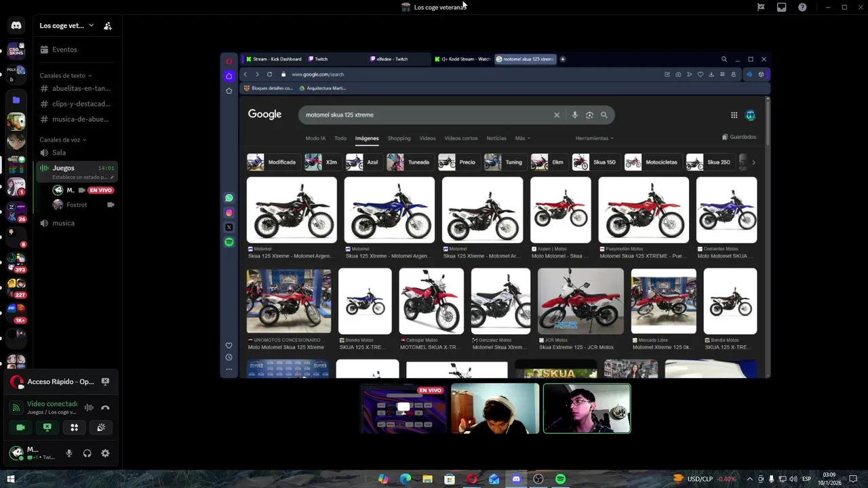Open the clips-y-destacad... text channel

click(77, 104)
